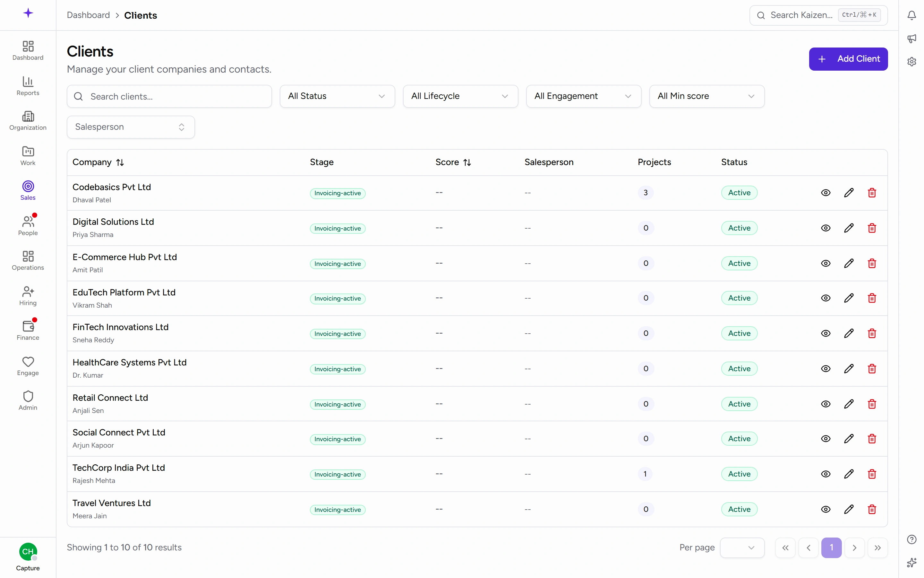
Task: Edit Travel Ventures Ltd client
Action: 848,509
